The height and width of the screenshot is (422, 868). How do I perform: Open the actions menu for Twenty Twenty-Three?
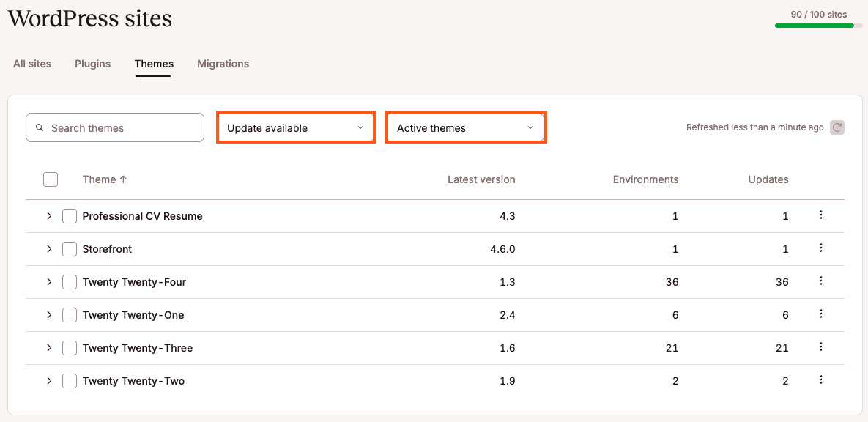821,347
